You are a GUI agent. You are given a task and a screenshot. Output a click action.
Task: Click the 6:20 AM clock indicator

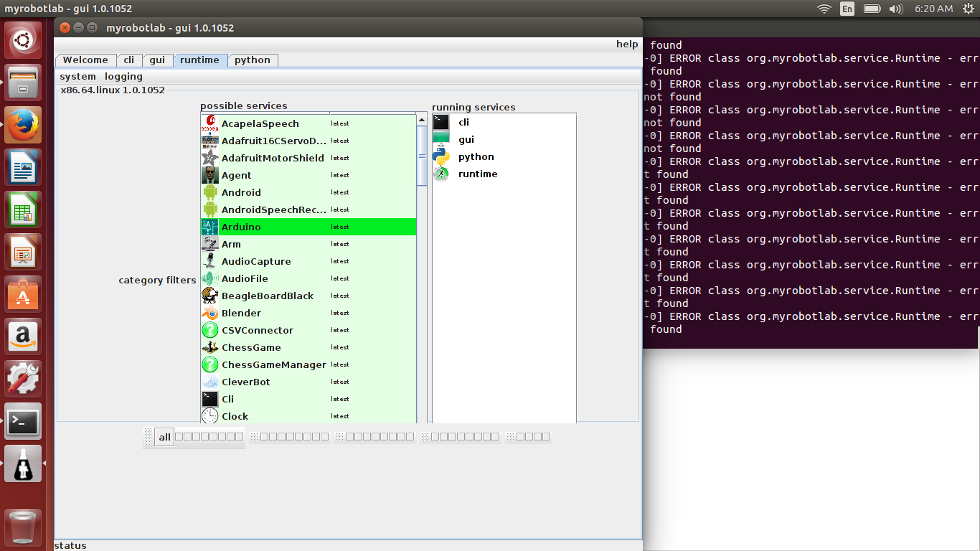[x=934, y=9]
